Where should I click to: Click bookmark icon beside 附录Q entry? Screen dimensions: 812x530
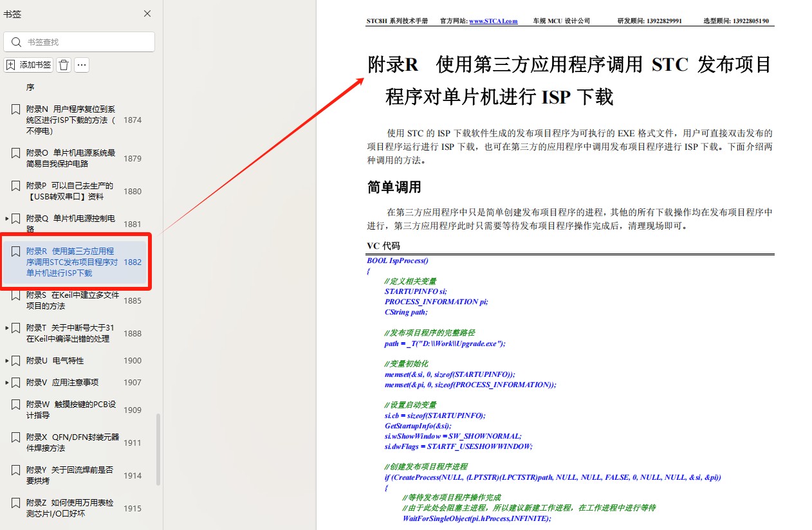[x=16, y=219]
